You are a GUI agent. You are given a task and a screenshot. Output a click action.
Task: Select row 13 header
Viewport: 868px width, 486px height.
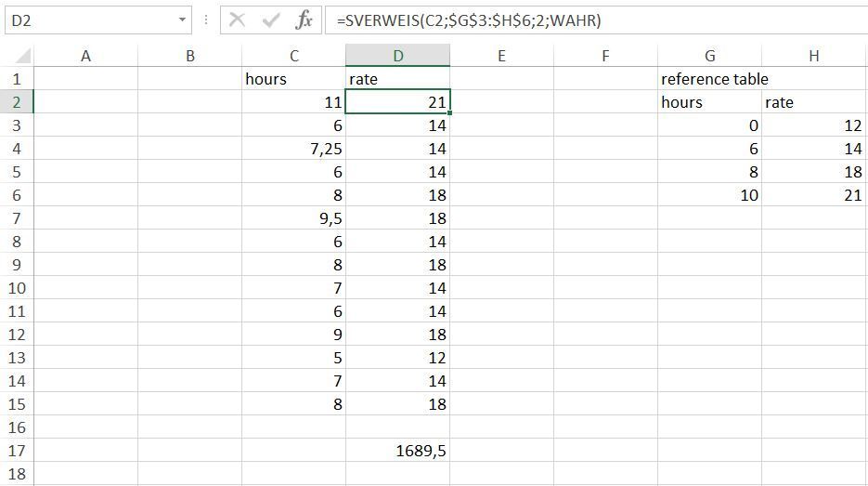17,358
